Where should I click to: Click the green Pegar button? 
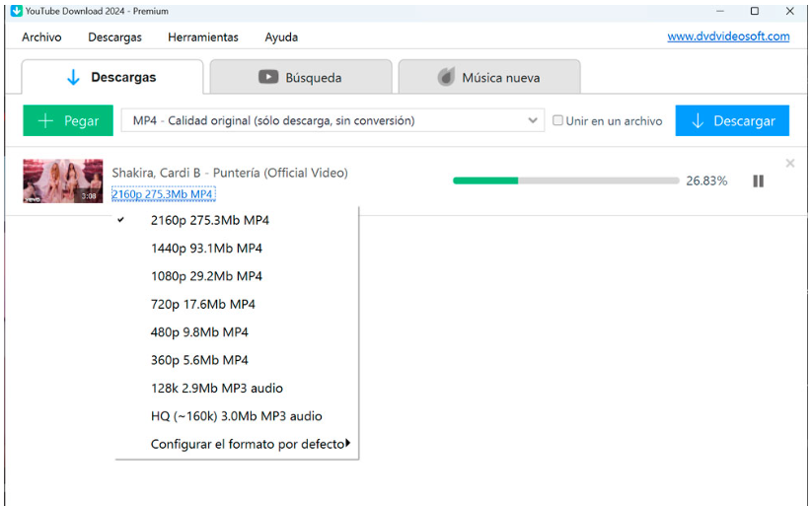[x=68, y=120]
